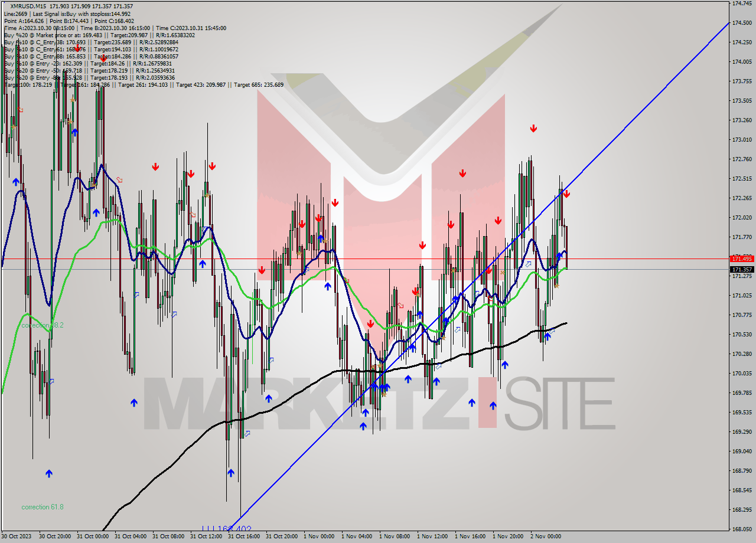756x543 pixels.
Task: Click the 172.265 price axis label
Action: [x=742, y=198]
